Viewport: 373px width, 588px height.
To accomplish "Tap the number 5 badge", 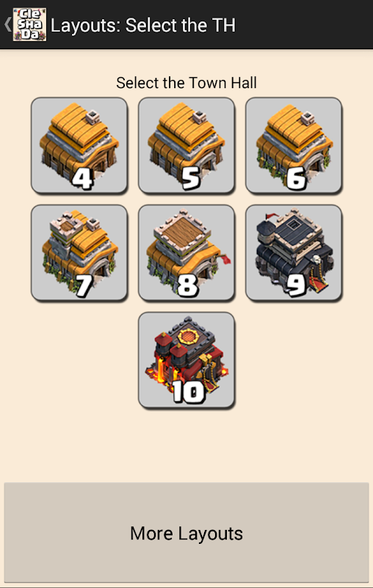I will point(191,178).
